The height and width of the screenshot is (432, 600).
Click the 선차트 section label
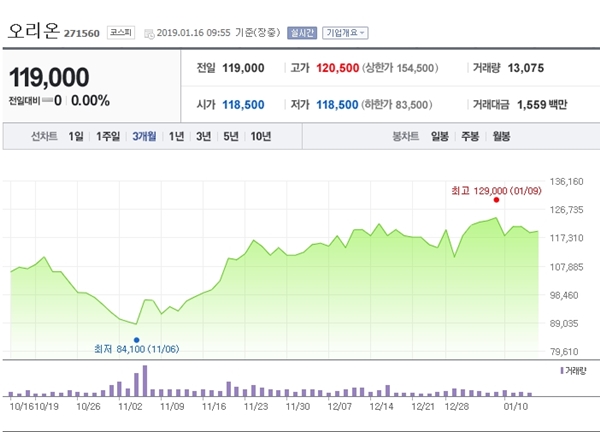(x=44, y=136)
